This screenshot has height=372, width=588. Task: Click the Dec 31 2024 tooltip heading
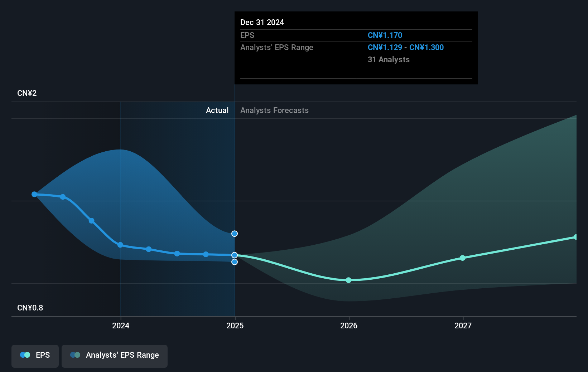pos(262,23)
